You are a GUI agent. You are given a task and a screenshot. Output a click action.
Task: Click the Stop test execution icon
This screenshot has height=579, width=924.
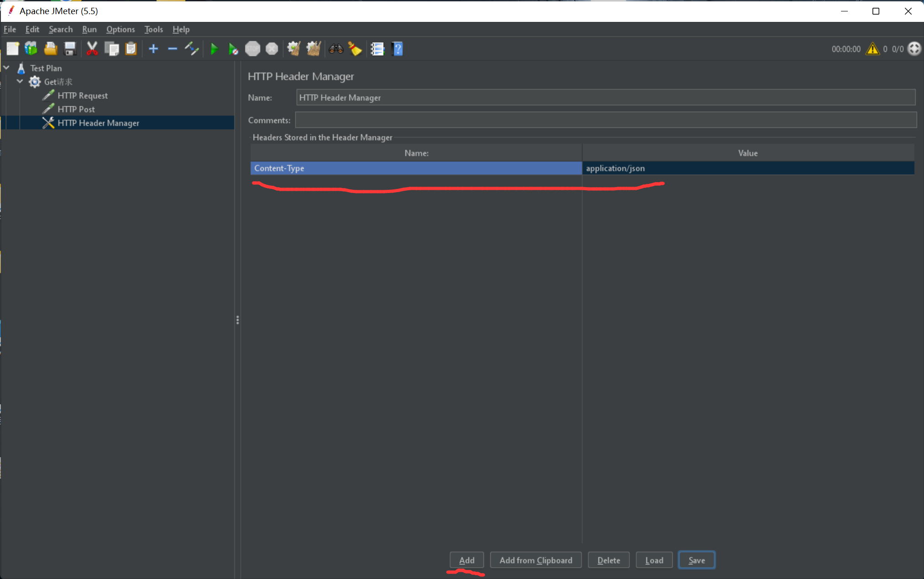pos(252,49)
